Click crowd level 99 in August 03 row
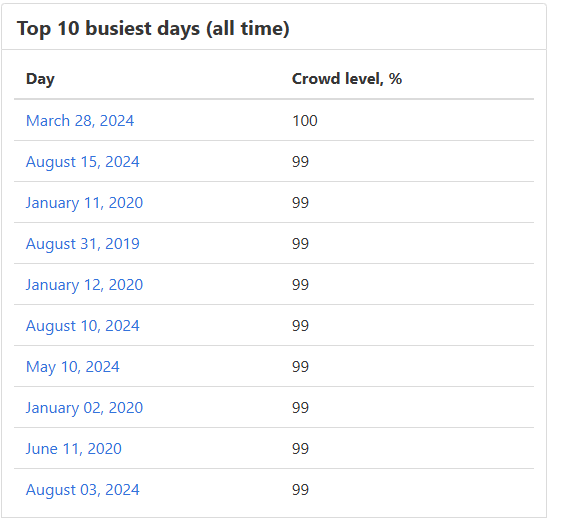The height and width of the screenshot is (523, 563). click(x=301, y=490)
